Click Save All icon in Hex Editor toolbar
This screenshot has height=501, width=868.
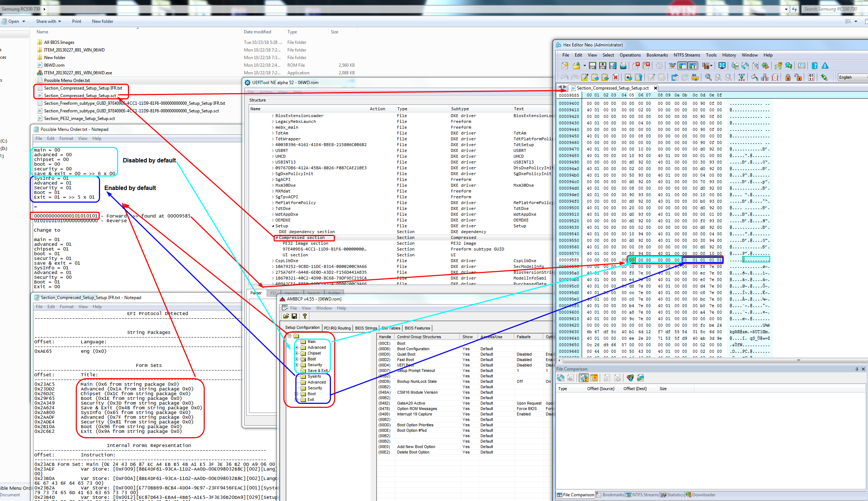612,66
